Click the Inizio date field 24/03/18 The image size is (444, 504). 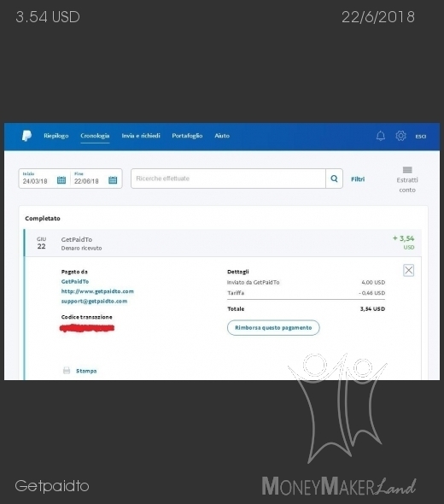tap(44, 179)
